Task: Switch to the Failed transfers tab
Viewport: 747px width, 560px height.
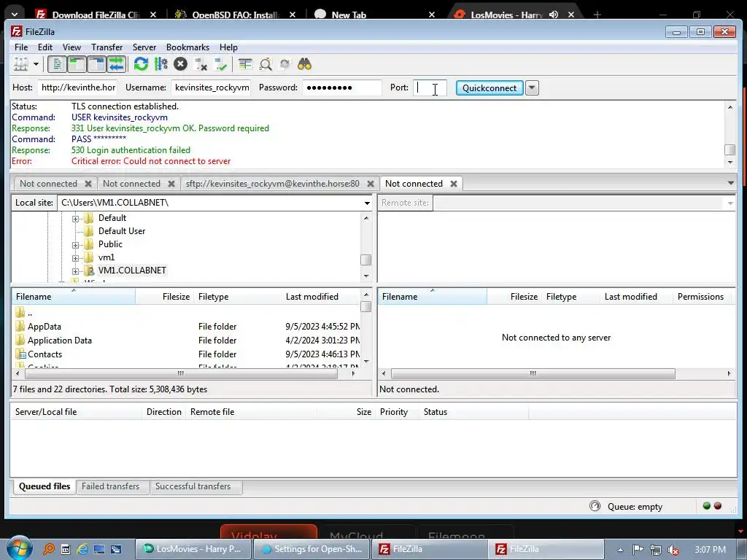Action: coord(111,486)
